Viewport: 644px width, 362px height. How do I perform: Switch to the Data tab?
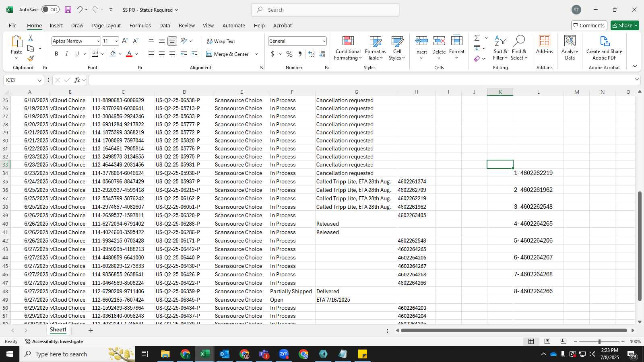(x=165, y=25)
